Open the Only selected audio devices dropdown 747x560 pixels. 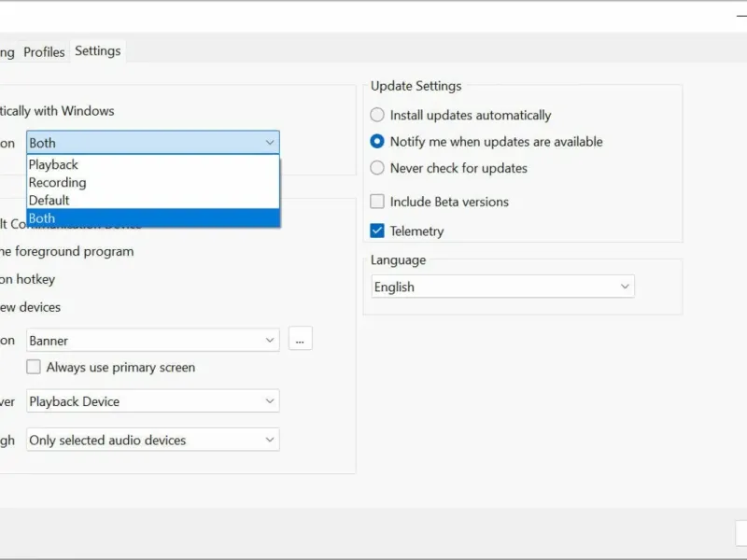[152, 440]
